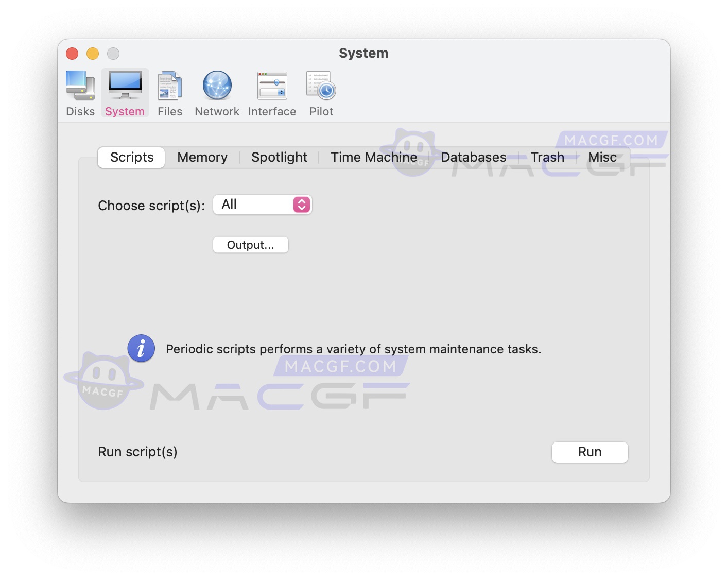Open the Interface settings section

pos(272,93)
